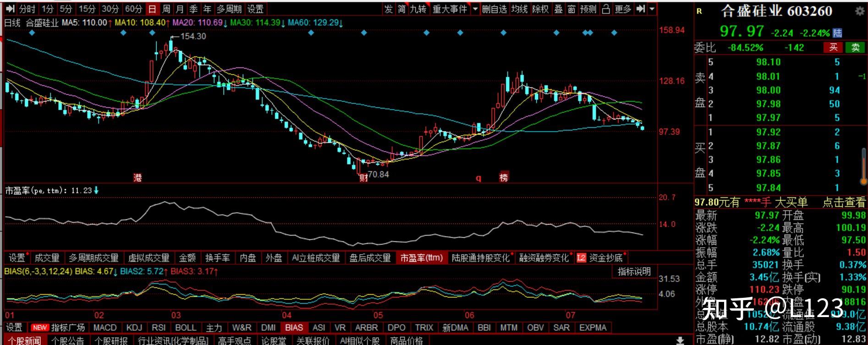Click the 叠 overlay icon

point(558,9)
